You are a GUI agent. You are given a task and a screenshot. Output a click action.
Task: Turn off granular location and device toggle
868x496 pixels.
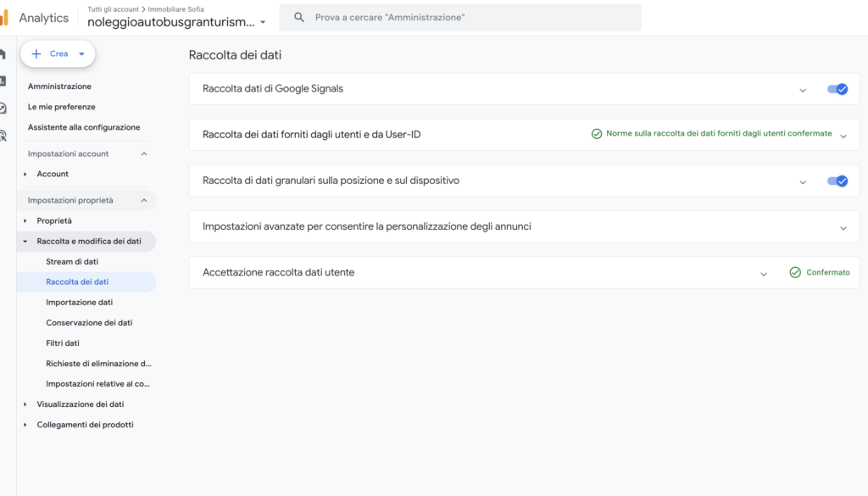pyautogui.click(x=837, y=181)
